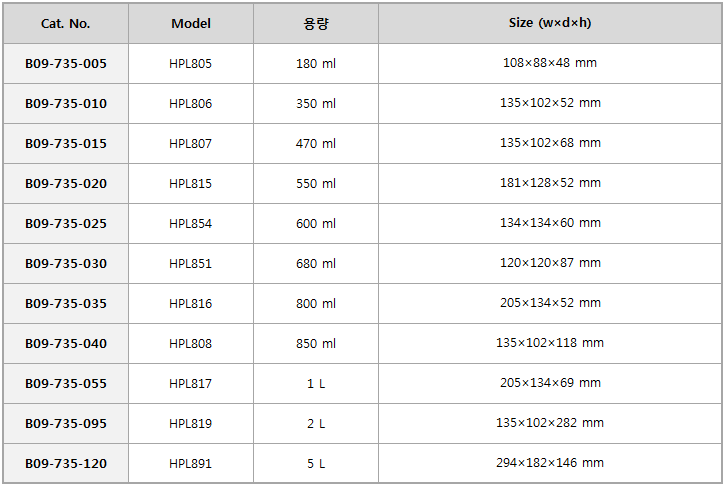Click the Model column header

pos(191,24)
